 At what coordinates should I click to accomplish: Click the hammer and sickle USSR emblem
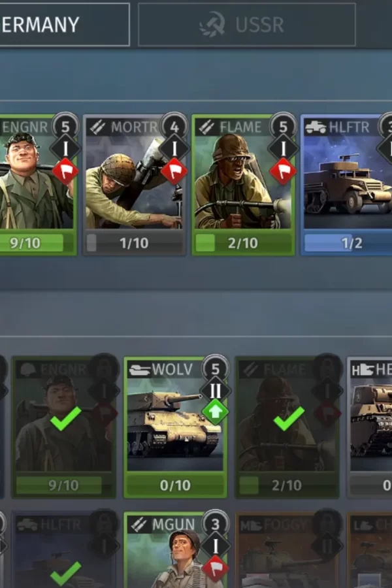[212, 24]
